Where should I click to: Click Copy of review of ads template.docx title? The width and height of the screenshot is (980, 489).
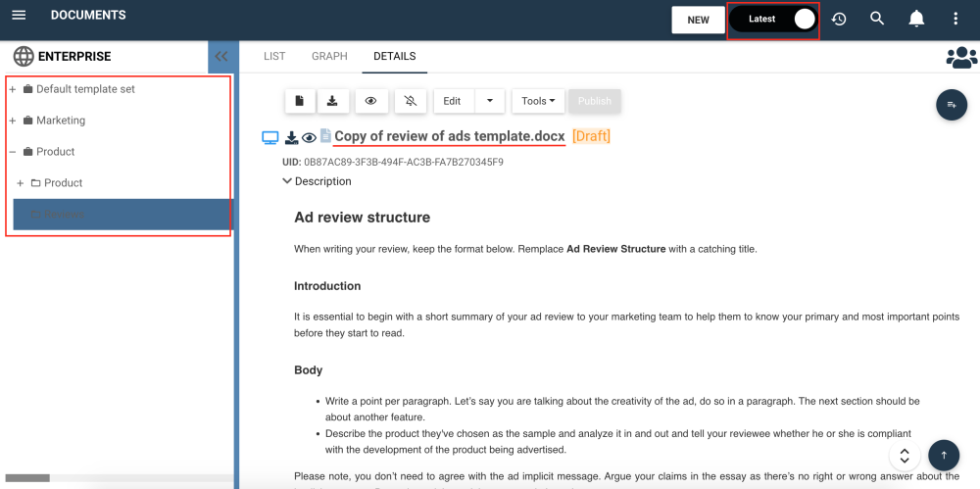450,136
